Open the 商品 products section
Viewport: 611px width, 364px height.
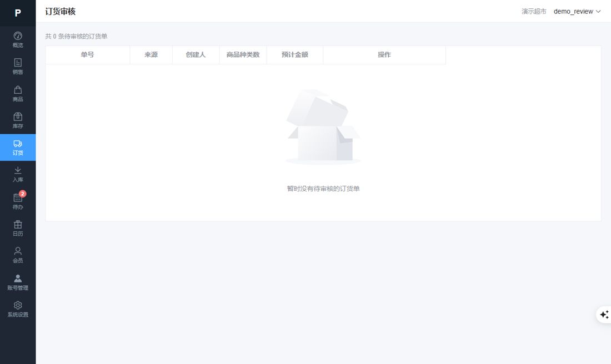(x=18, y=94)
